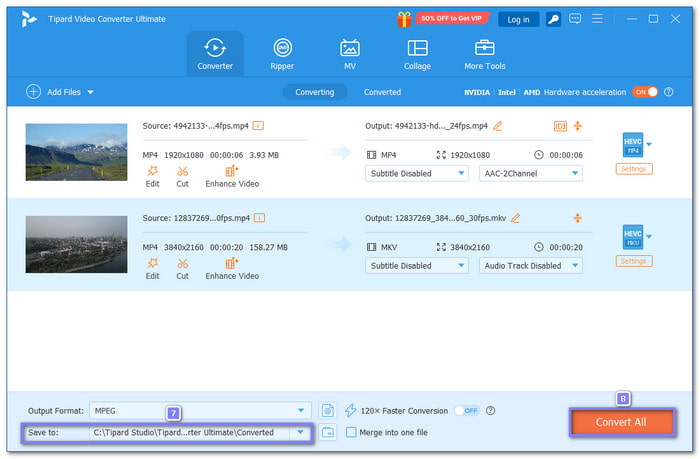Rename output 4942133 file with pencil icon

pyautogui.click(x=497, y=126)
